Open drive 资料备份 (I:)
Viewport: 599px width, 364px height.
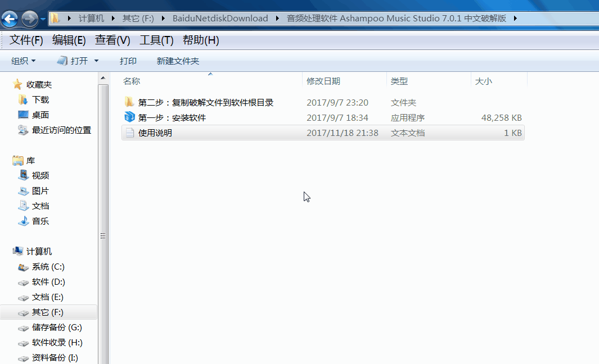55,358
